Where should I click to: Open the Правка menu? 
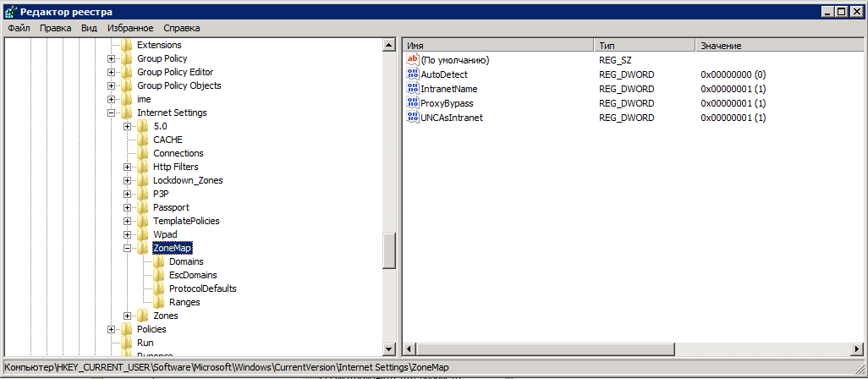click(x=56, y=28)
